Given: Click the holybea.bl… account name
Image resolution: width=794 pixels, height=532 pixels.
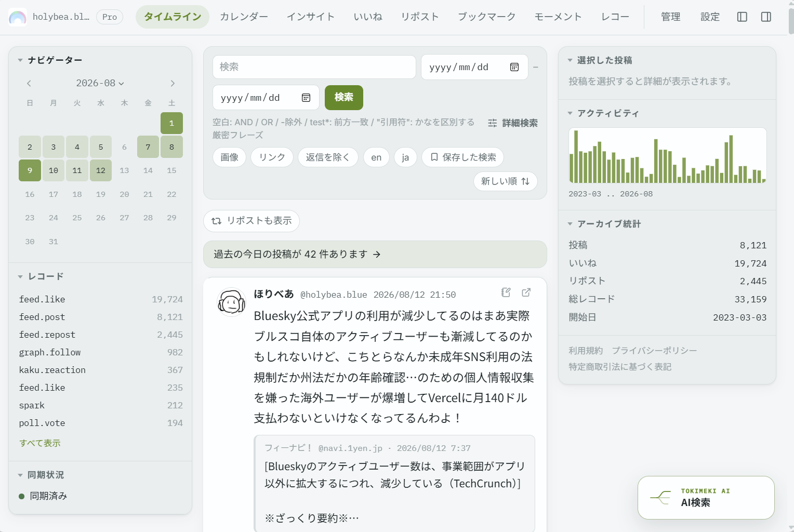Looking at the screenshot, I should click(x=61, y=17).
